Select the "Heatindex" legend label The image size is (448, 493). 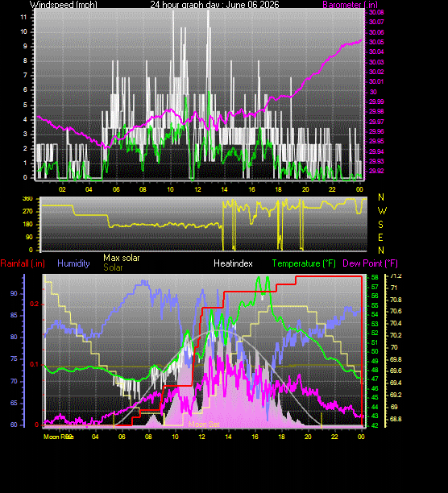[233, 263]
